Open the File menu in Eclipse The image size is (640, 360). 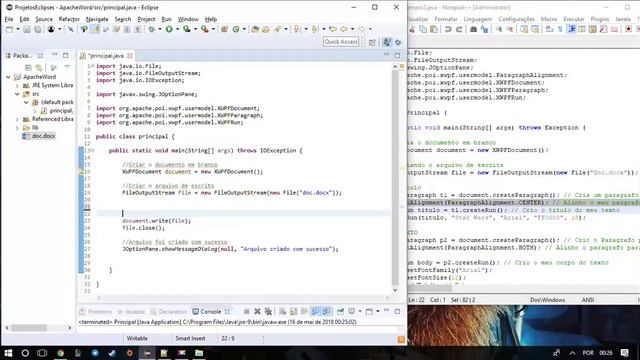click(9, 19)
